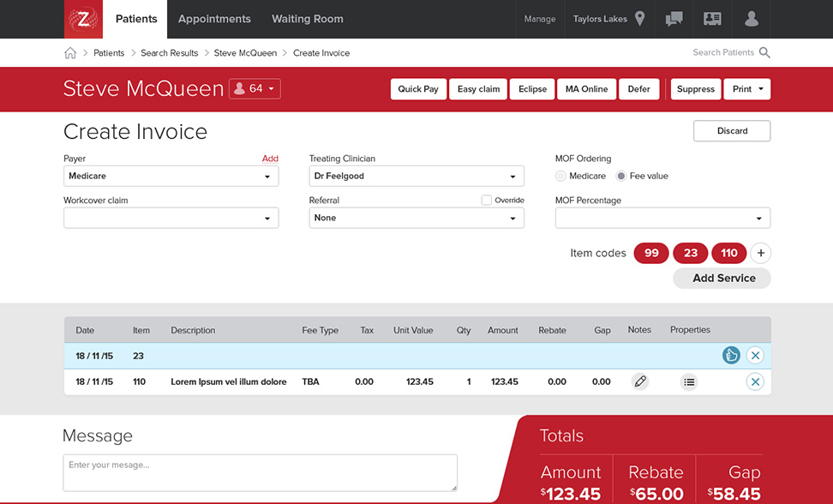Expand the Payer dropdown
This screenshot has height=504, width=833.
(x=171, y=177)
